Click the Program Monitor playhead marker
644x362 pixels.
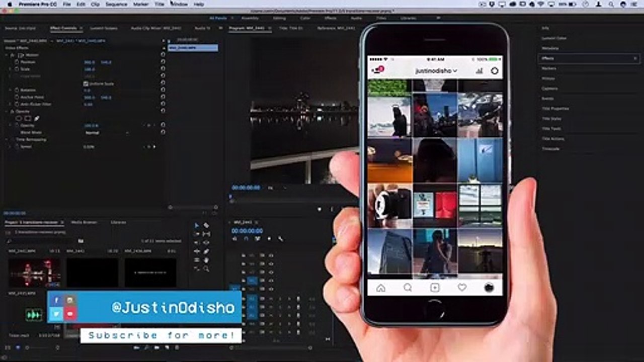click(230, 197)
